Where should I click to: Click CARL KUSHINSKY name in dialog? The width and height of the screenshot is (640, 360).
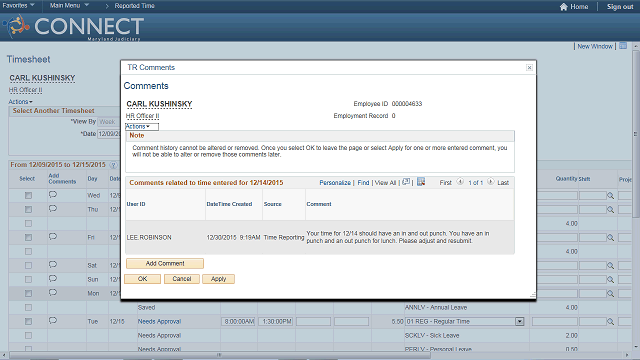point(159,104)
